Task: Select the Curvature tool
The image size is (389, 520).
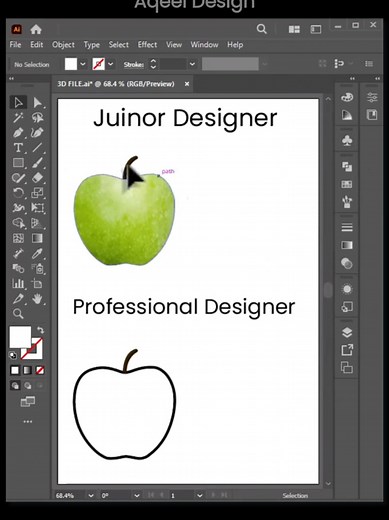Action: pyautogui.click(x=37, y=133)
